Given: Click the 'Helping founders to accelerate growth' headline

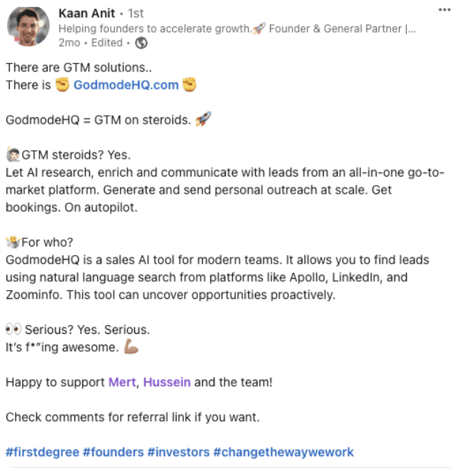Looking at the screenshot, I should pyautogui.click(x=154, y=29).
